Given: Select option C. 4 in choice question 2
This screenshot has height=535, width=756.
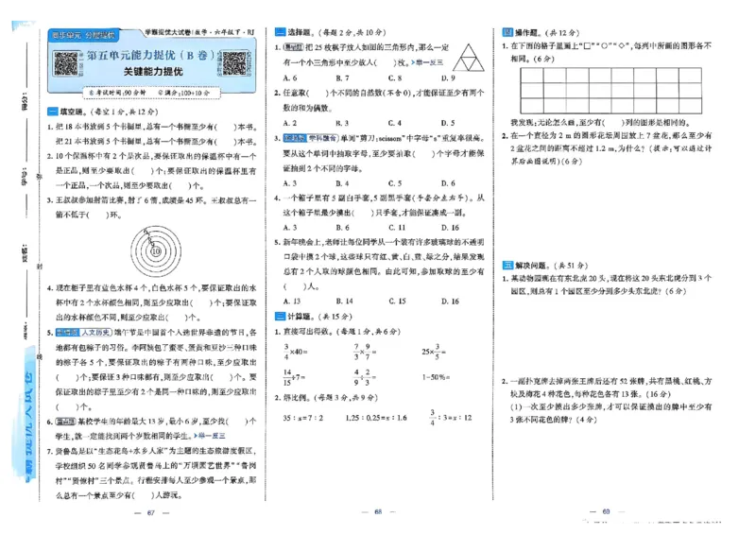Looking at the screenshot, I should (x=395, y=123).
